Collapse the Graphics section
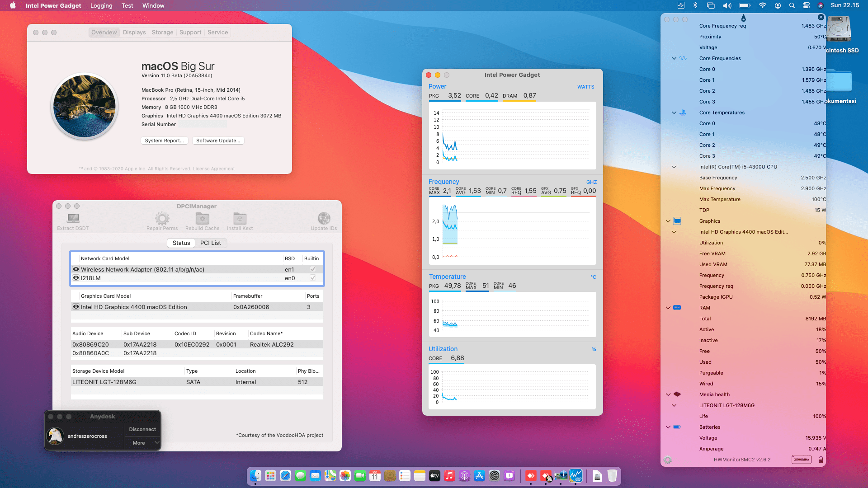 pos(668,221)
